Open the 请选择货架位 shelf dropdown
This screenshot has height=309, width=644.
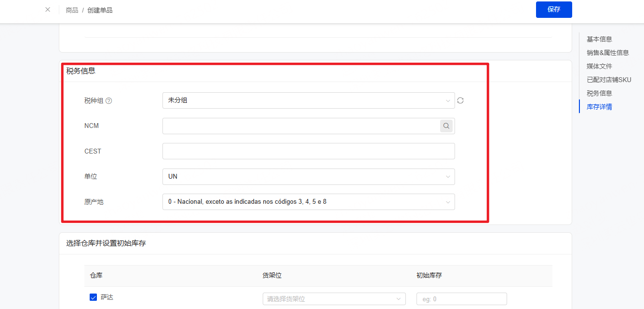pyautogui.click(x=334, y=299)
